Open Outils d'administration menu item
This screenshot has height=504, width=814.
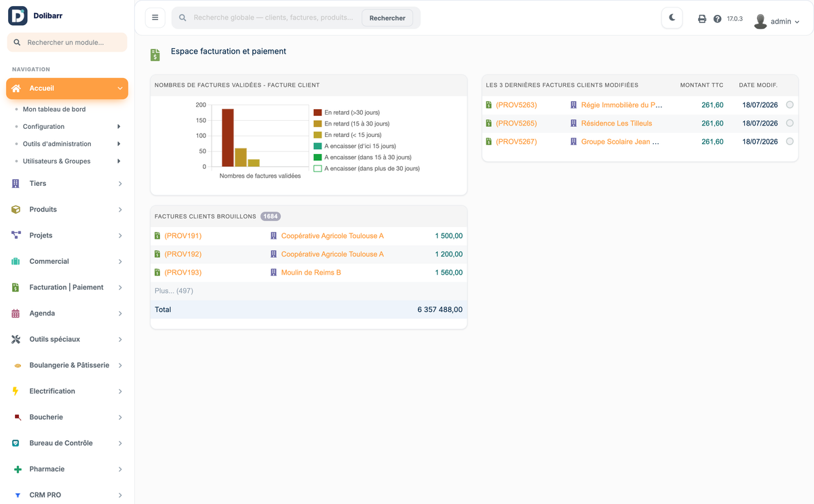pyautogui.click(x=57, y=144)
